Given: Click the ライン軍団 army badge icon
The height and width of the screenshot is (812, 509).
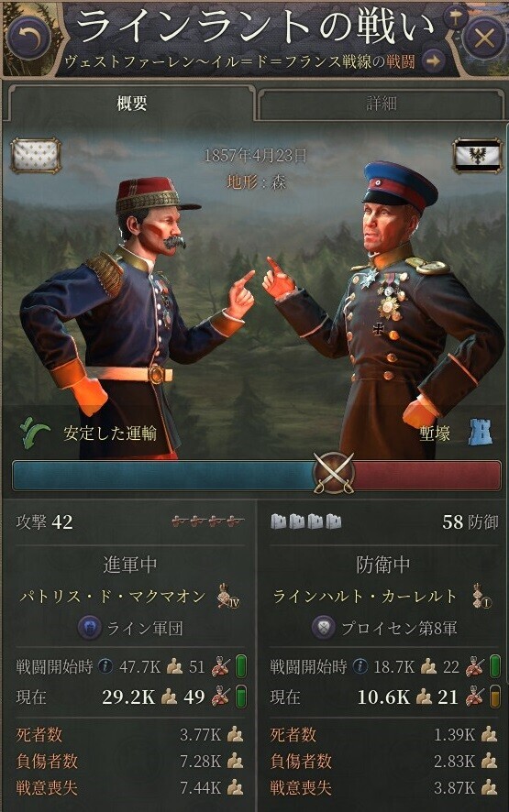Looking at the screenshot, I should 89,628.
